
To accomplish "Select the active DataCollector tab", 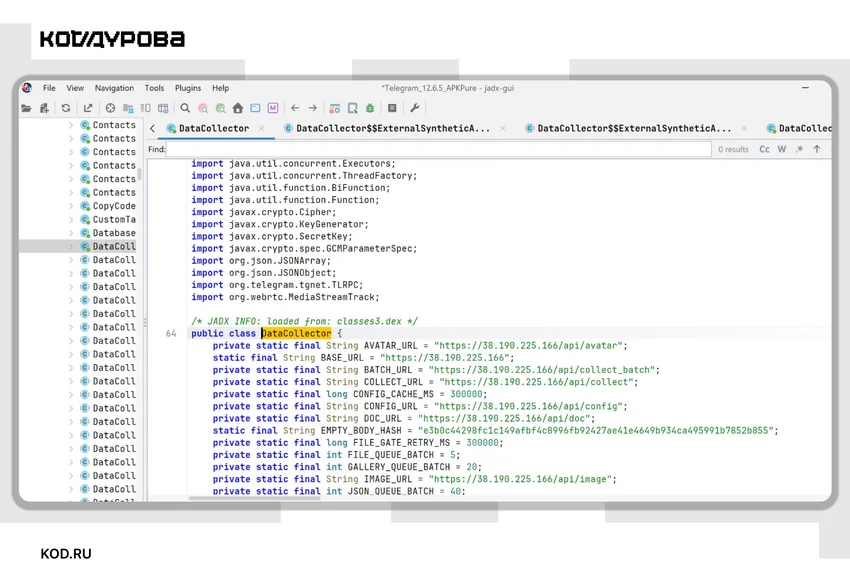I will point(214,128).
